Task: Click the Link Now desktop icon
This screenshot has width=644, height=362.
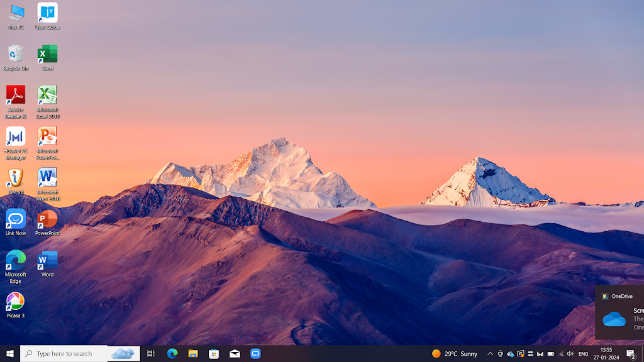Action: coord(16,219)
